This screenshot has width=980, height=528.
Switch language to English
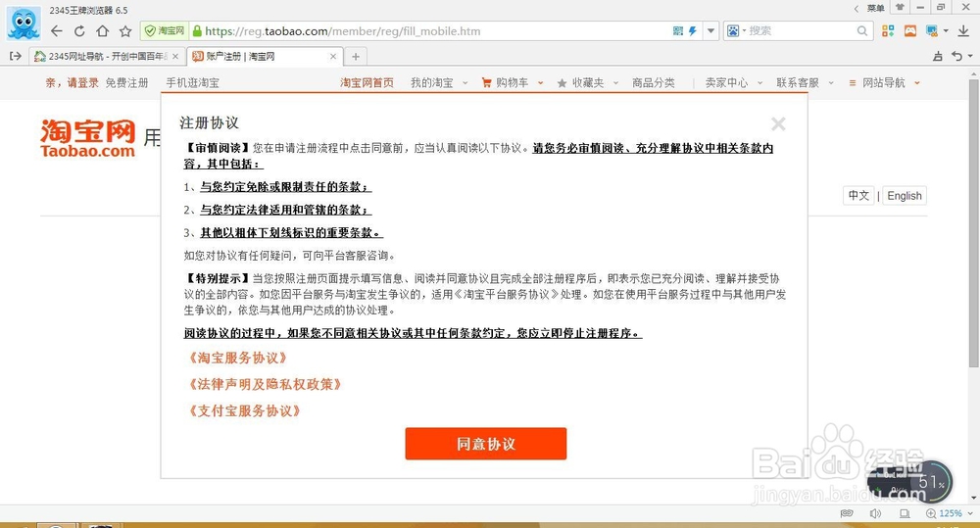(x=905, y=196)
